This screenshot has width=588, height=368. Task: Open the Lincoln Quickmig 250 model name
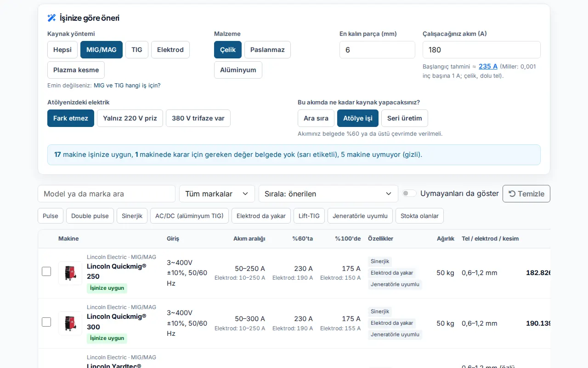pyautogui.click(x=117, y=271)
